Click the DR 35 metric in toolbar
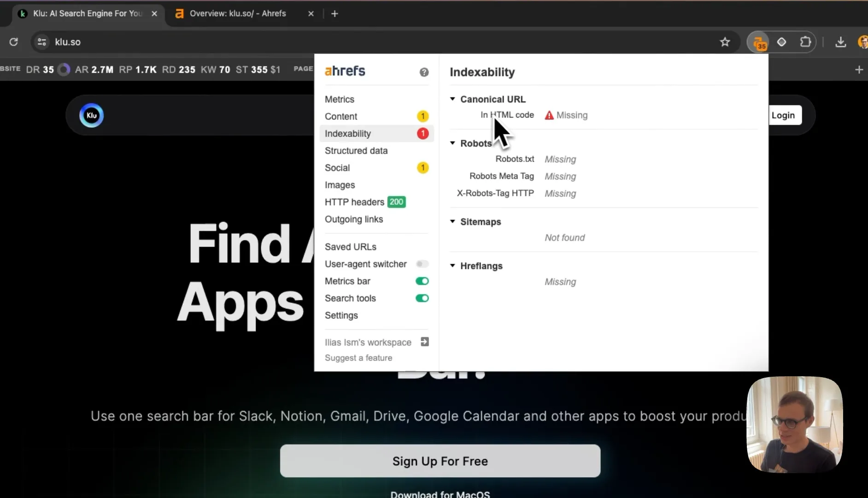Image resolution: width=868 pixels, height=498 pixels. click(40, 70)
